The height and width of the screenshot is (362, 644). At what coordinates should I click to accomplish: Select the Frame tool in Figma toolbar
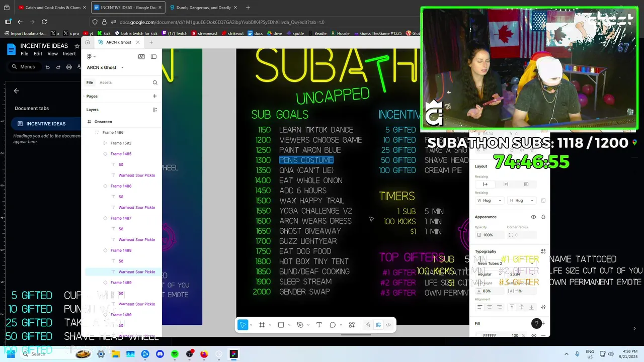point(262,325)
